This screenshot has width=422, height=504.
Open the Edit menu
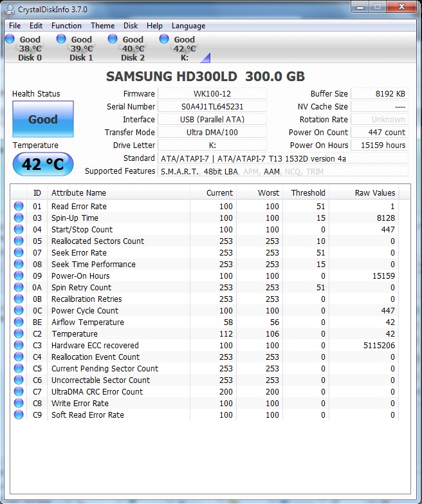[36, 26]
